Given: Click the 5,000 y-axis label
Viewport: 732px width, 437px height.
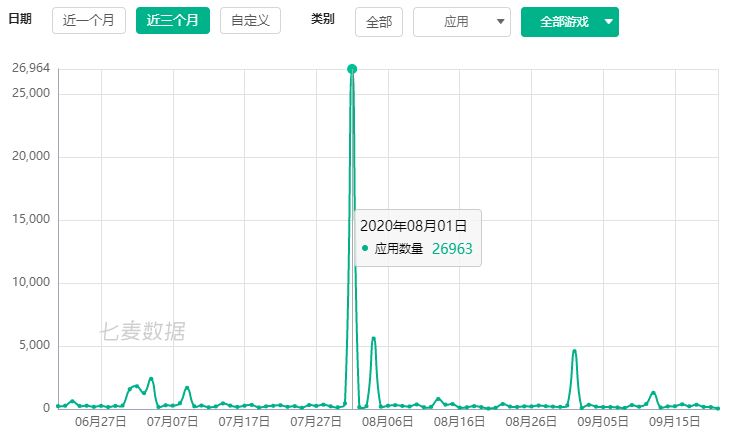Looking at the screenshot, I should [x=35, y=345].
